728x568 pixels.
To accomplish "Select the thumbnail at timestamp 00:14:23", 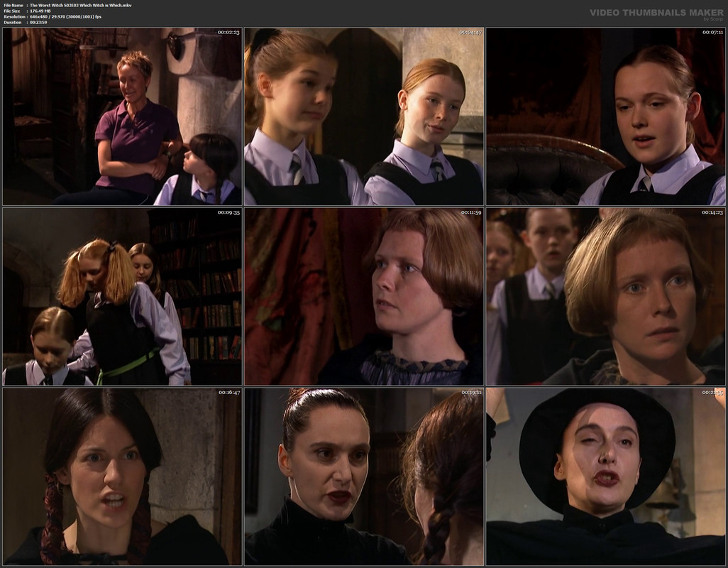I will 605,297.
